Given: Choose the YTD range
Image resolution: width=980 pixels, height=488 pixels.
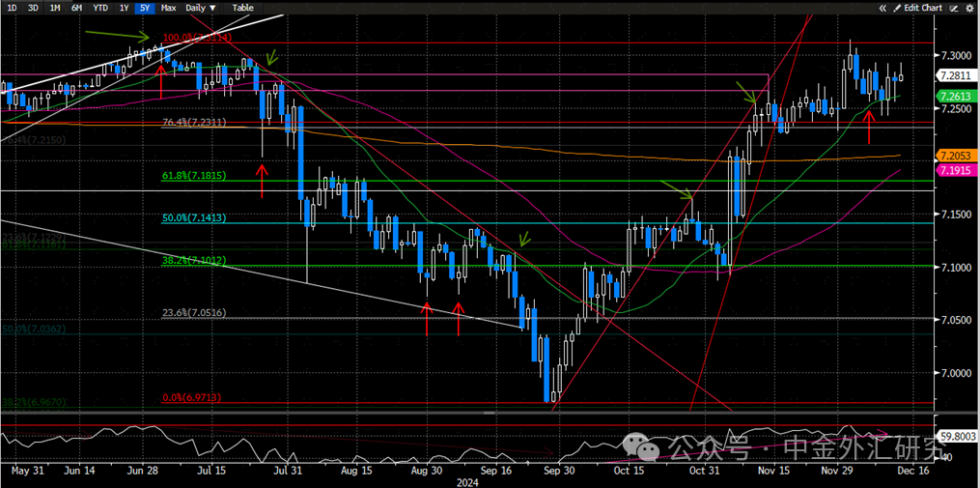Looking at the screenshot, I should point(99,8).
